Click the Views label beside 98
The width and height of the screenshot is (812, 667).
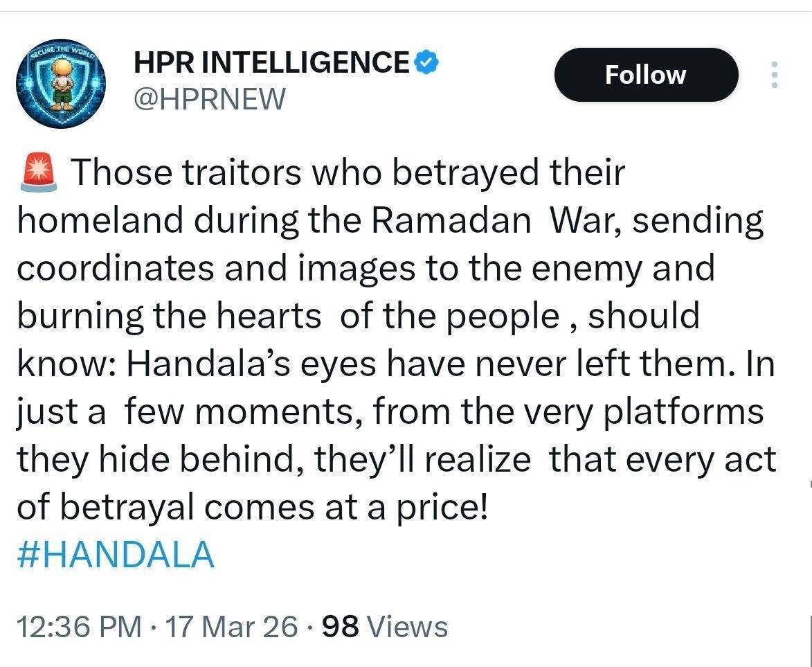click(407, 628)
